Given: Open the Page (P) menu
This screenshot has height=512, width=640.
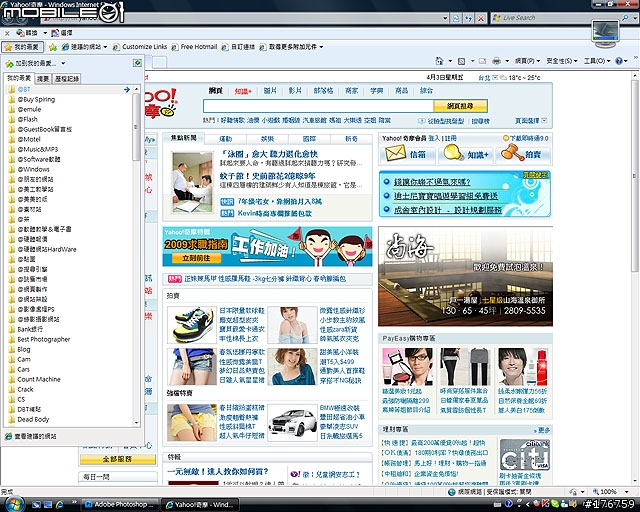Looking at the screenshot, I should [527, 61].
